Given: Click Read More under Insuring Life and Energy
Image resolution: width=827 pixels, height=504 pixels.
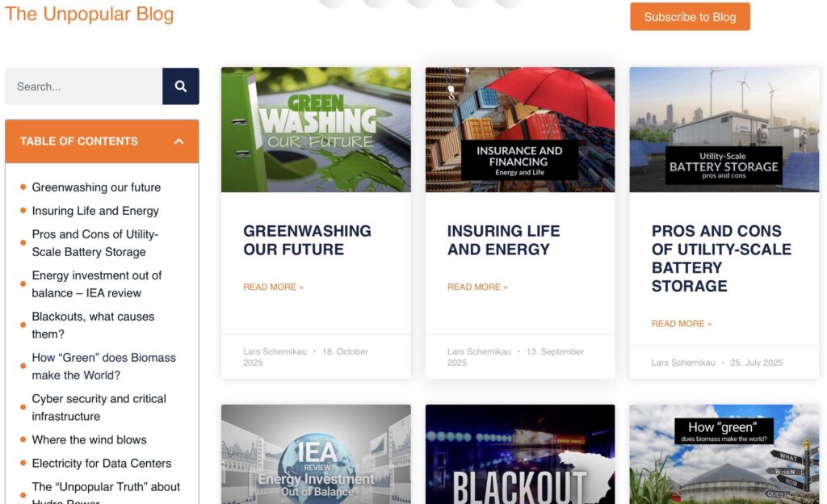Looking at the screenshot, I should click(477, 287).
